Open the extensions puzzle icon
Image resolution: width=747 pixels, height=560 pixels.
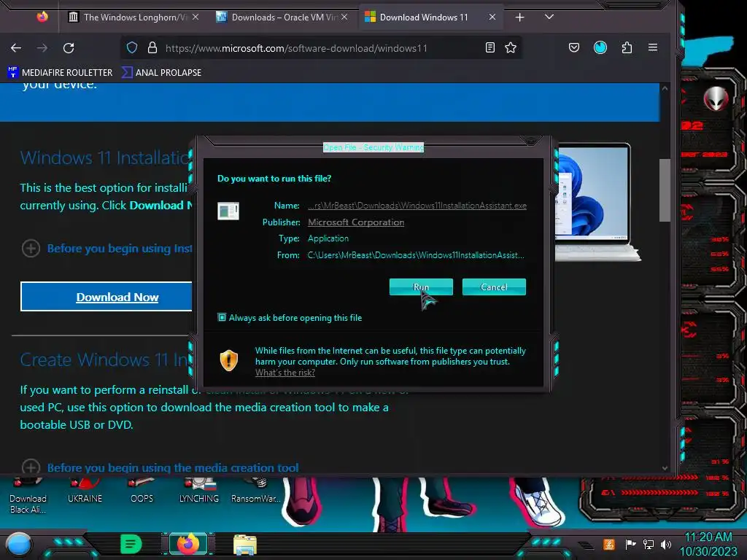pos(627,47)
